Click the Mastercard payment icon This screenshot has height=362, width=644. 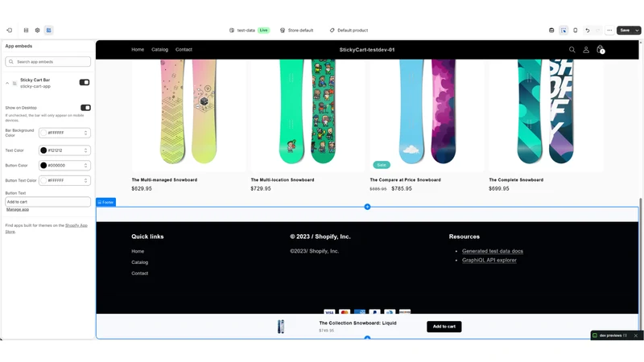click(x=345, y=312)
